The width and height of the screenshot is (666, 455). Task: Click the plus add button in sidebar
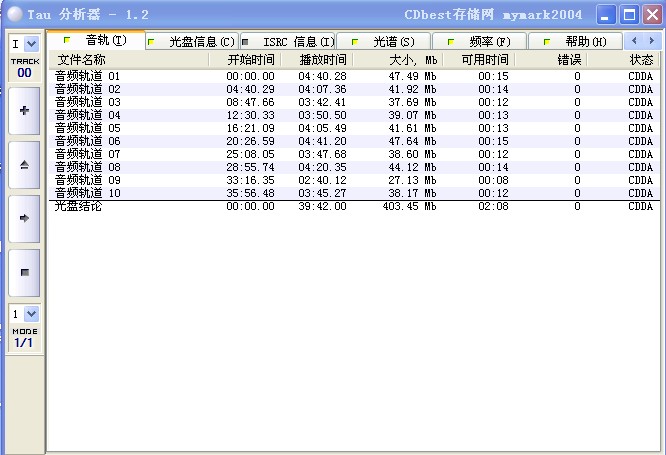point(24,111)
